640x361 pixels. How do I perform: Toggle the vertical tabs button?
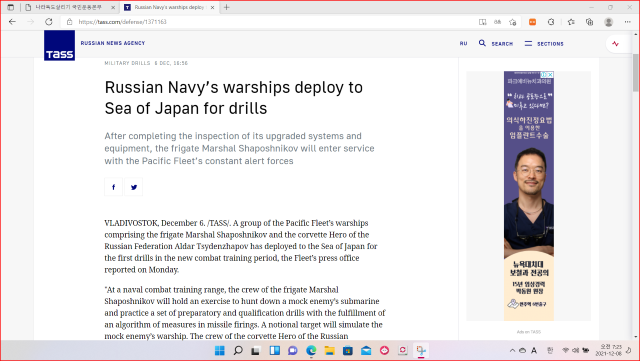11,7
